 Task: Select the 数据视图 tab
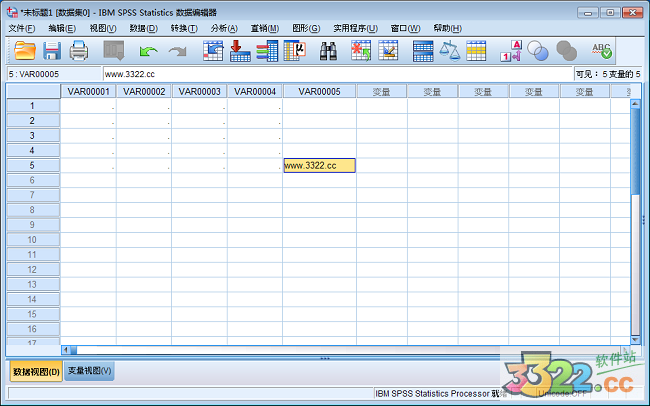tap(36, 371)
